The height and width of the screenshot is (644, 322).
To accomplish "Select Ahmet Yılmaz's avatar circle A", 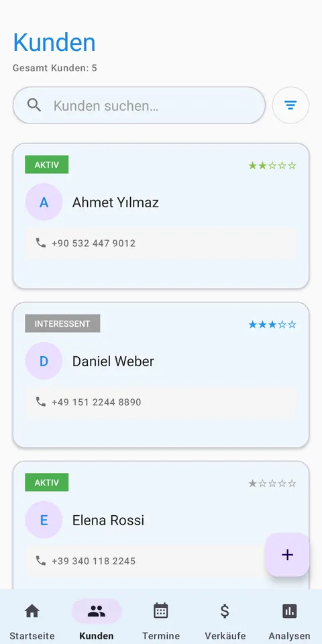I will 44,202.
